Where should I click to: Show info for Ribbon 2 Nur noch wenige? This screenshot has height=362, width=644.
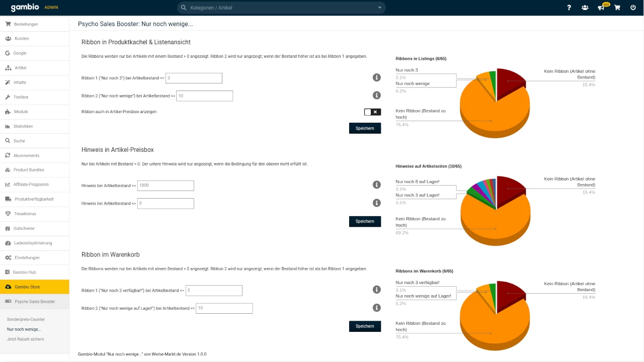point(376,95)
